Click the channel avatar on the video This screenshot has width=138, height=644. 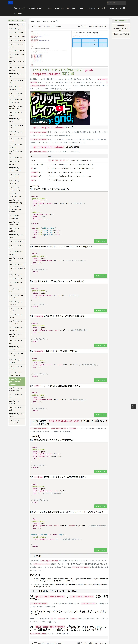click(33, 95)
